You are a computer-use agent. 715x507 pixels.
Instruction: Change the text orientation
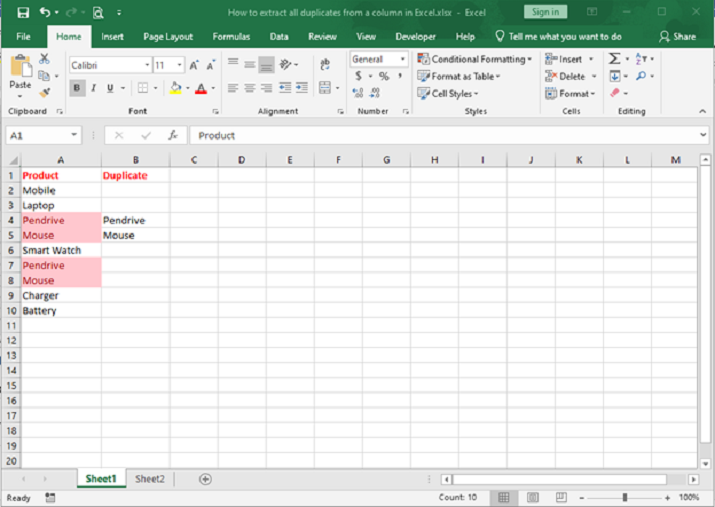point(285,64)
